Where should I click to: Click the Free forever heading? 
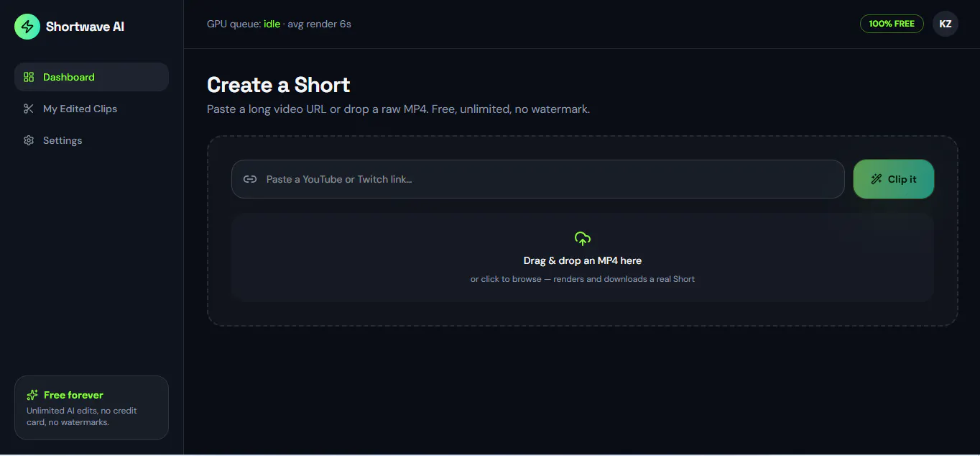(73, 395)
